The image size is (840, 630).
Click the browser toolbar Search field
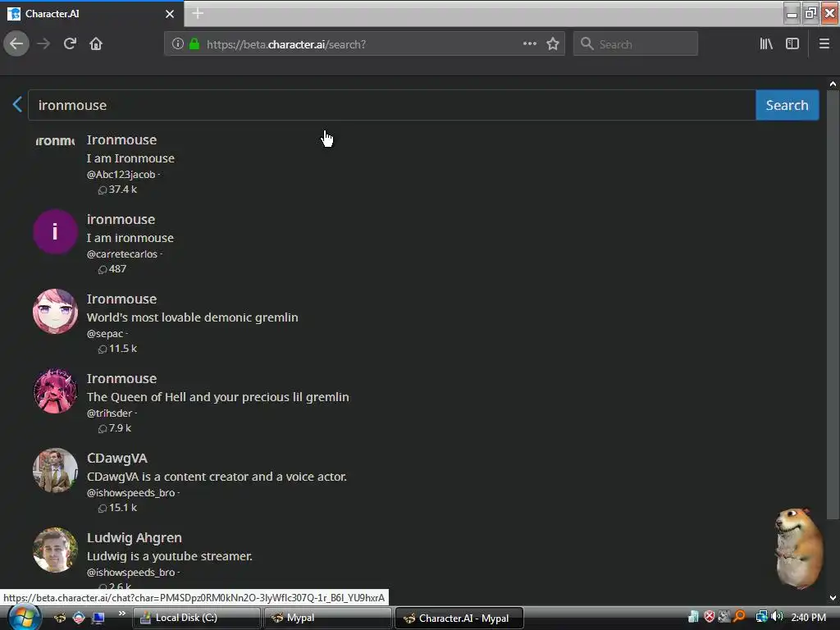point(636,44)
